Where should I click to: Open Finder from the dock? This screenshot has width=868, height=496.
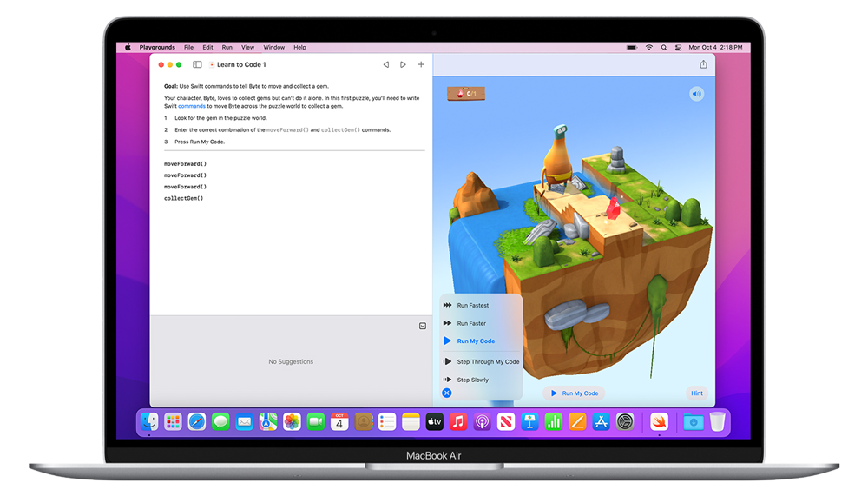[x=149, y=422]
